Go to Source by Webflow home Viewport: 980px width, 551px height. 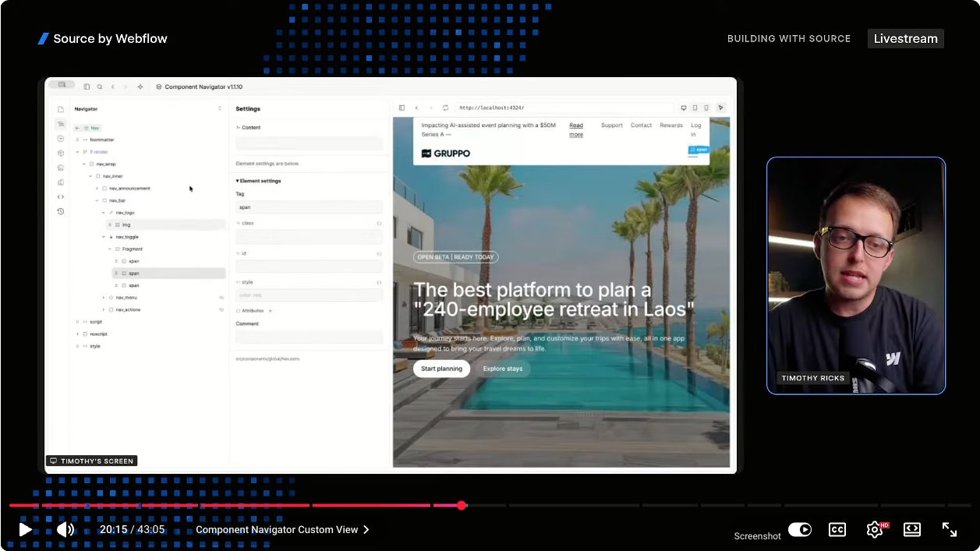[x=102, y=38]
